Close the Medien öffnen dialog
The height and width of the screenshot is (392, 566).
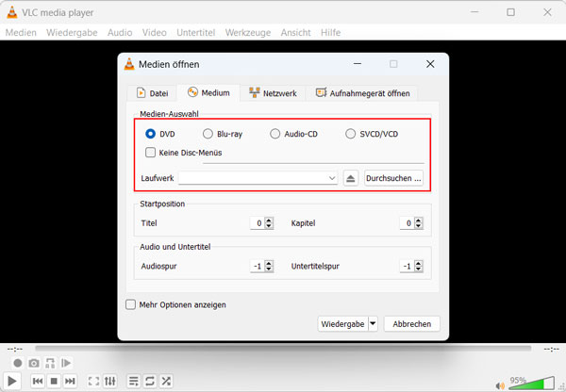click(430, 64)
